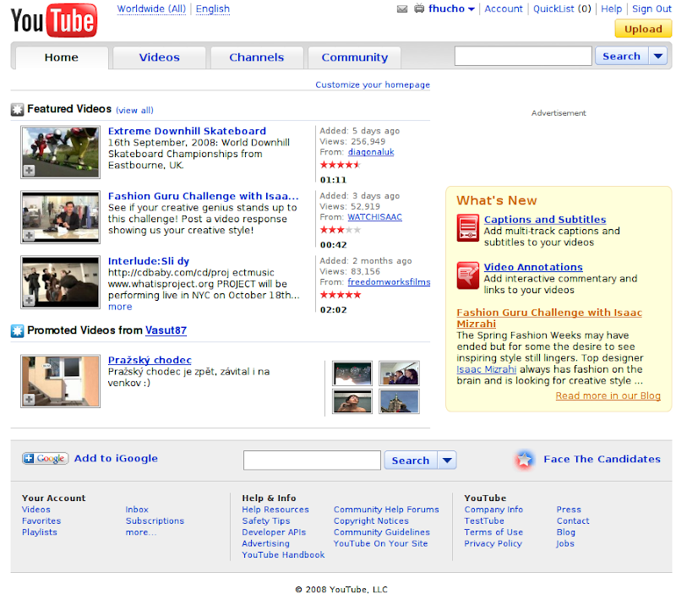Add Fashion Guru Challenge to QuickList

(29, 236)
